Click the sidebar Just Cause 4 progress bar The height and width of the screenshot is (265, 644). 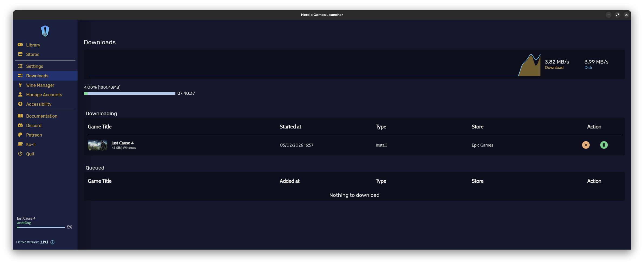[41, 227]
